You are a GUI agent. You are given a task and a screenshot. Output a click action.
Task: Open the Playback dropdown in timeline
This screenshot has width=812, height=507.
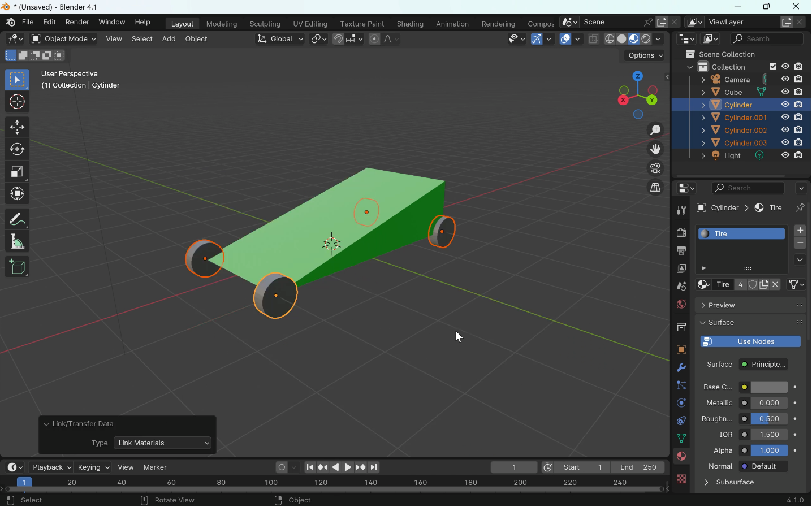click(51, 468)
